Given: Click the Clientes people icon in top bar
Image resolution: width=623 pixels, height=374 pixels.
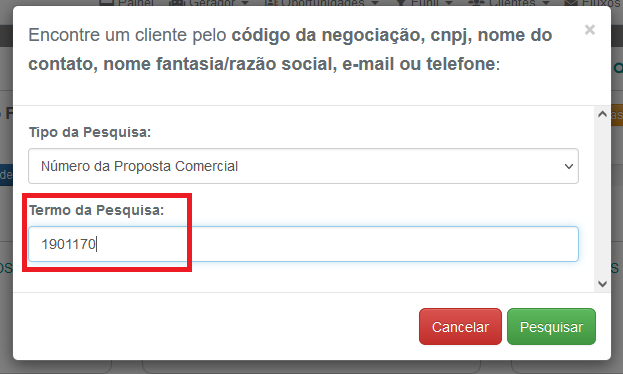Looking at the screenshot, I should tap(475, 2).
